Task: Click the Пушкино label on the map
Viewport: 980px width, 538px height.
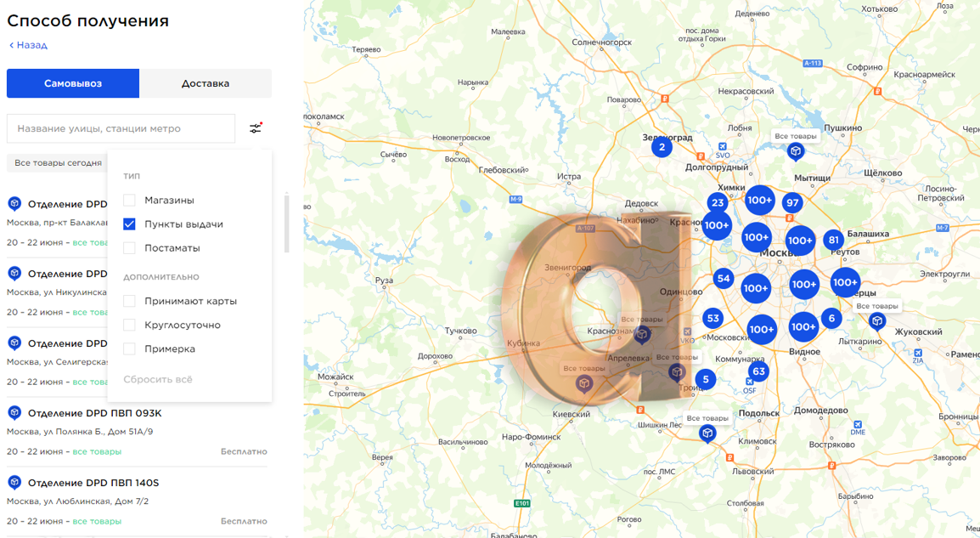Action: (842, 127)
